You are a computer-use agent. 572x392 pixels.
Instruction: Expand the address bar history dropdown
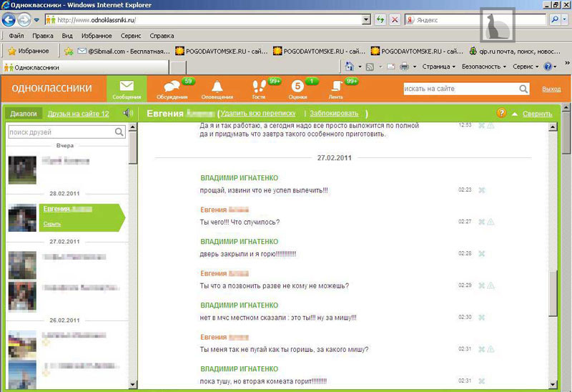pos(366,20)
